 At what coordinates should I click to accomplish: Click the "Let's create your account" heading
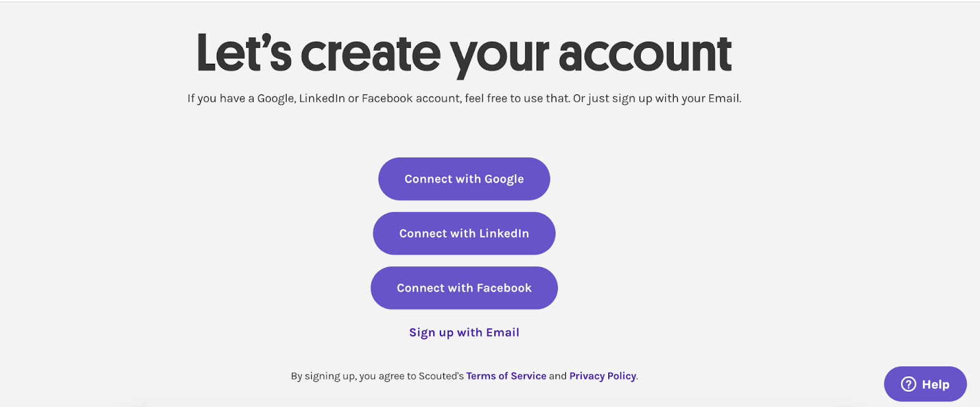pos(464,54)
